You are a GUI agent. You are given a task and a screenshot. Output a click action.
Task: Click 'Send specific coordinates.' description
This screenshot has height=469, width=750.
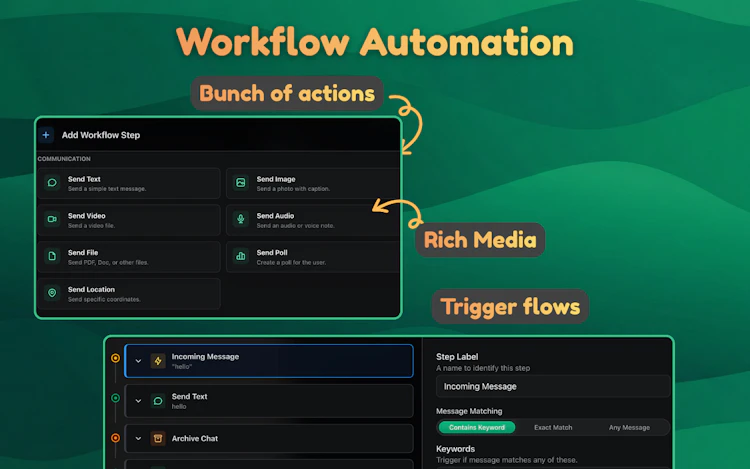(x=104, y=299)
